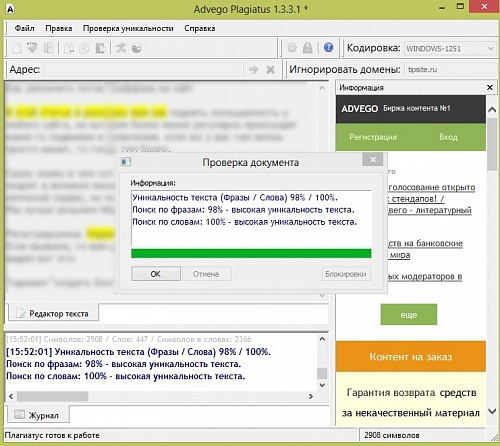Viewport: 500px width, 446px height.
Task: Click the Advego app icon in title bar
Action: click(10, 9)
